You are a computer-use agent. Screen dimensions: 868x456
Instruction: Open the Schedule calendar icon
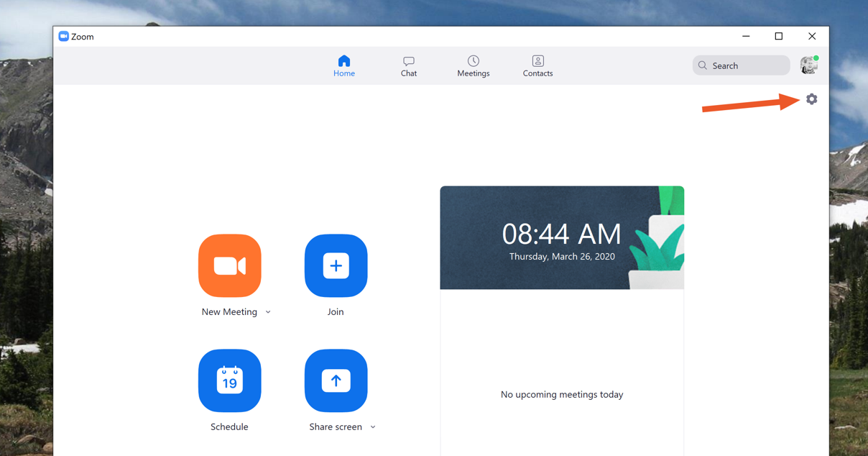point(230,381)
